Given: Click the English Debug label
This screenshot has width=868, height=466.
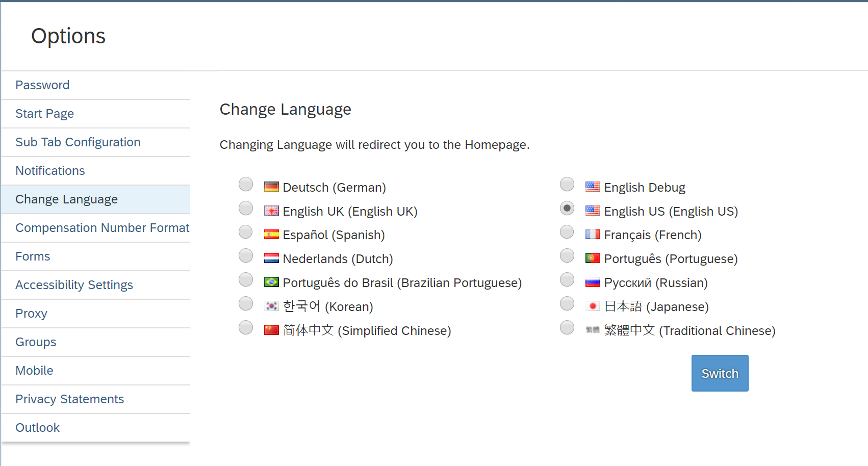Looking at the screenshot, I should coord(645,188).
